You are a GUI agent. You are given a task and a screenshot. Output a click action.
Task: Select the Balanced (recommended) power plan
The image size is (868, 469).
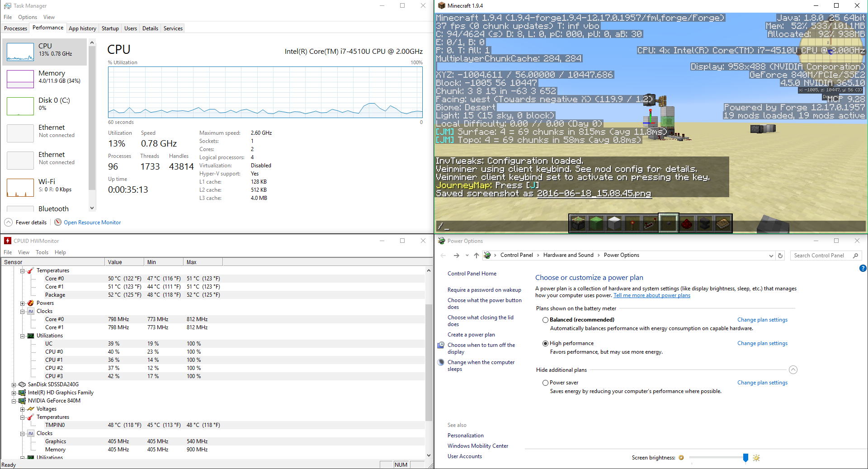546,320
